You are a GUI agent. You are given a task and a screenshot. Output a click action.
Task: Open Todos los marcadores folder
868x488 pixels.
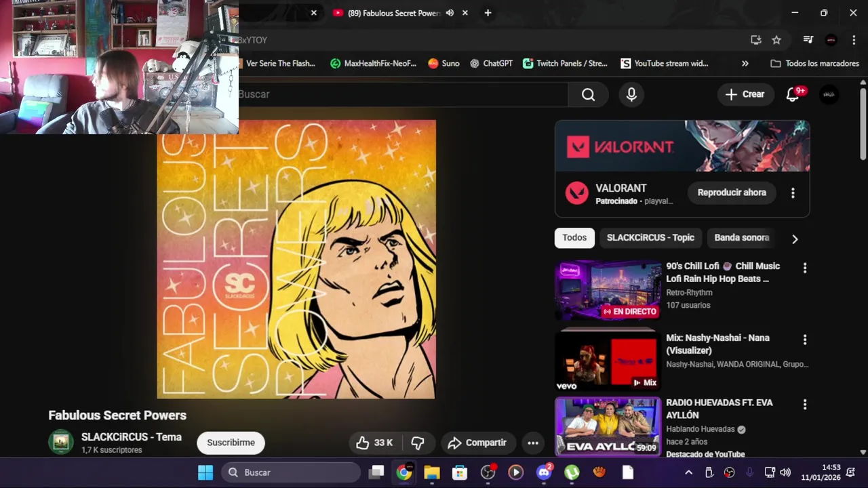point(815,64)
